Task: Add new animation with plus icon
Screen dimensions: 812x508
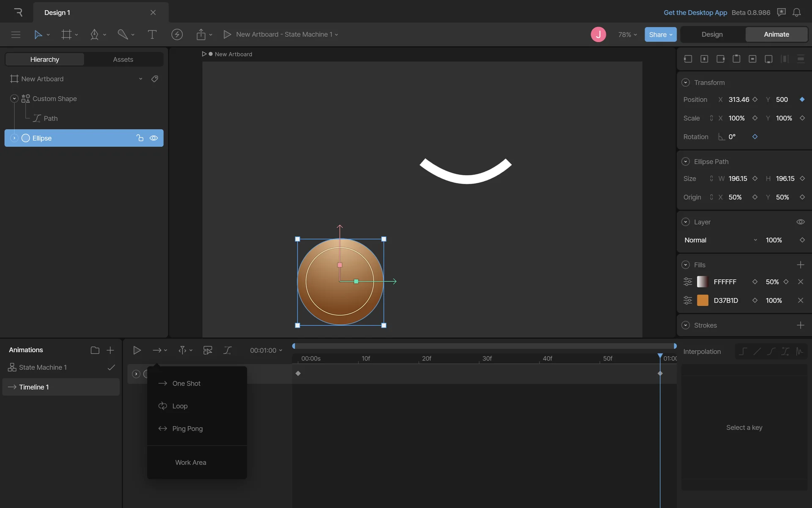Action: click(110, 350)
